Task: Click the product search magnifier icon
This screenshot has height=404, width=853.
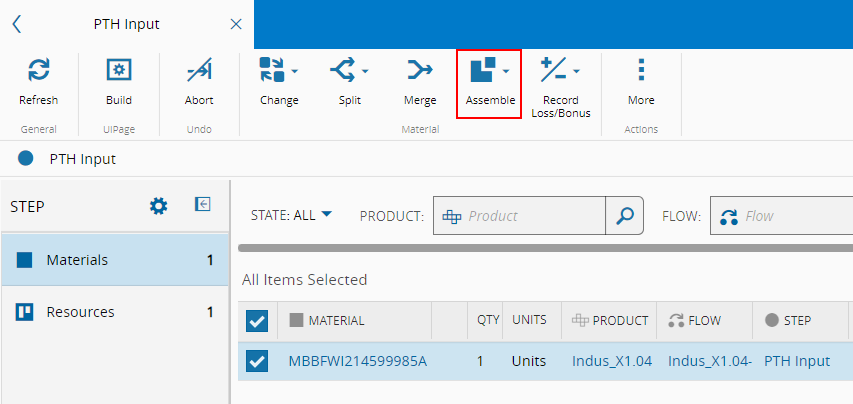Action: click(625, 215)
